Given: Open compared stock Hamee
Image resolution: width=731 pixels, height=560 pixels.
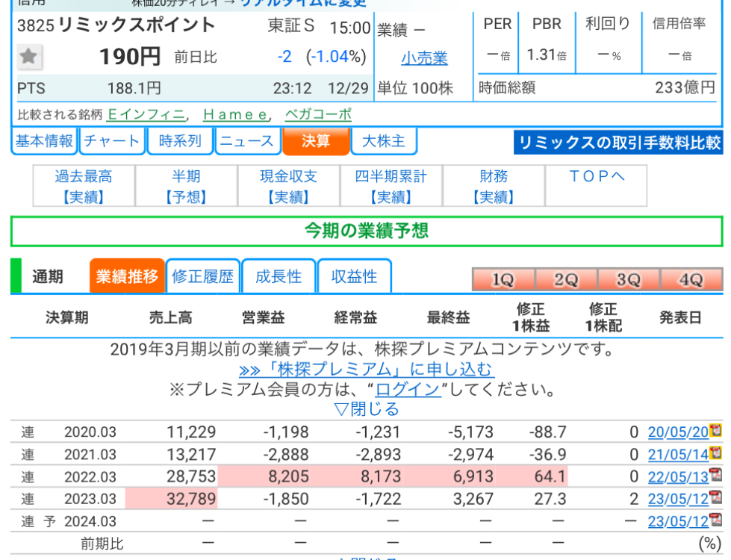Looking at the screenshot, I should 236,114.
